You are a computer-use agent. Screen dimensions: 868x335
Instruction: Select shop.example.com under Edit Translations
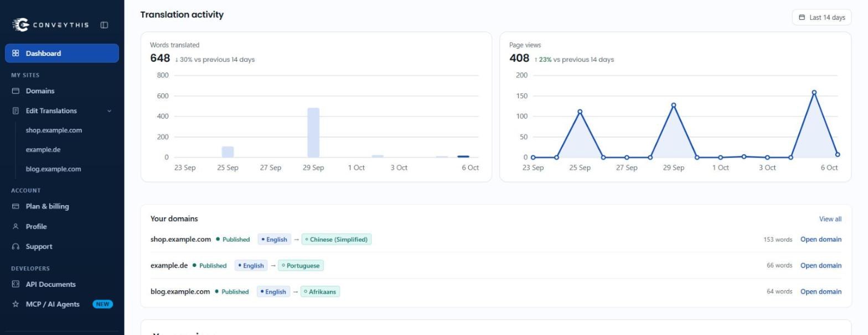coord(54,130)
